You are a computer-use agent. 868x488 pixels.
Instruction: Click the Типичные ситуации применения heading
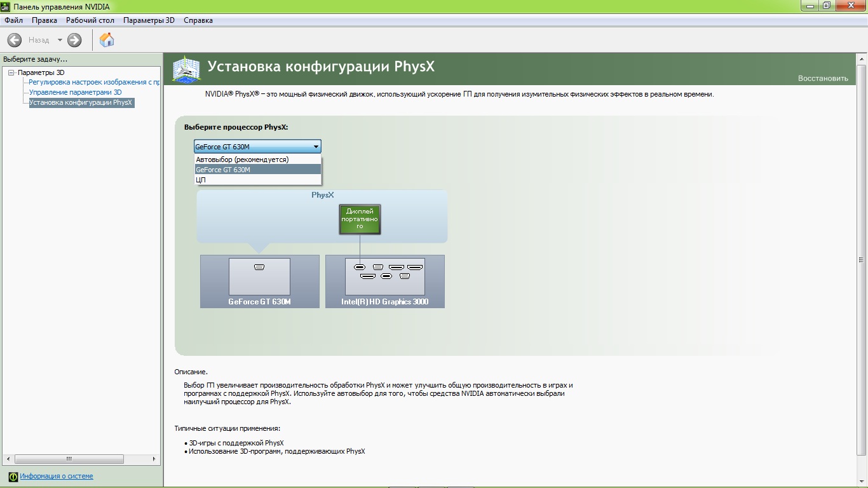pyautogui.click(x=227, y=428)
